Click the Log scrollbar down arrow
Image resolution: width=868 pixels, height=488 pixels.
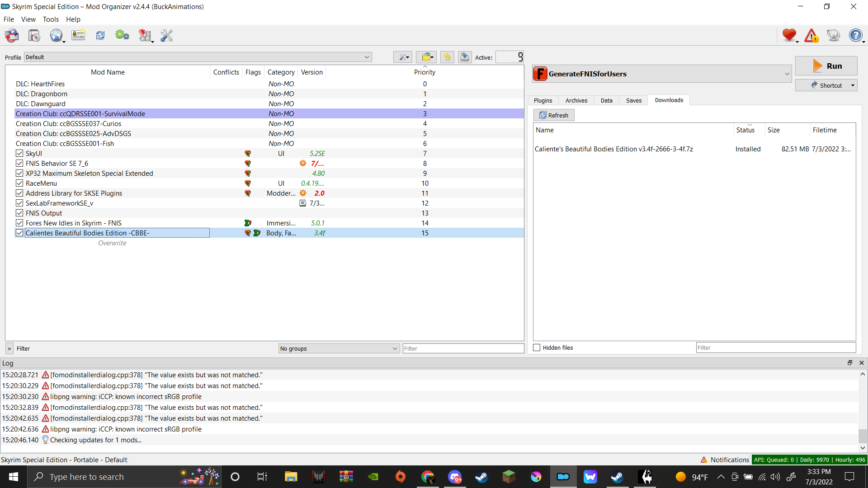click(x=863, y=448)
